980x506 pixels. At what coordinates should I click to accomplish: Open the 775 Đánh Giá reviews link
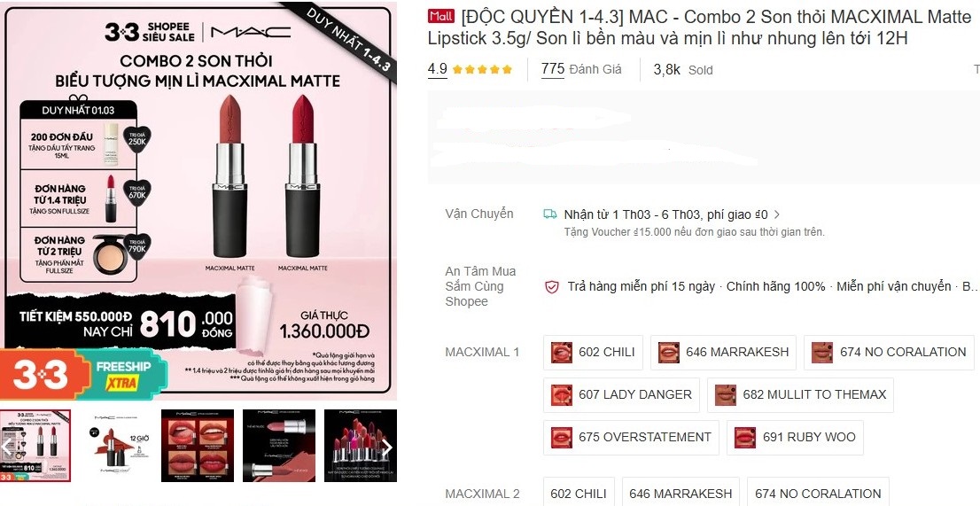[581, 69]
